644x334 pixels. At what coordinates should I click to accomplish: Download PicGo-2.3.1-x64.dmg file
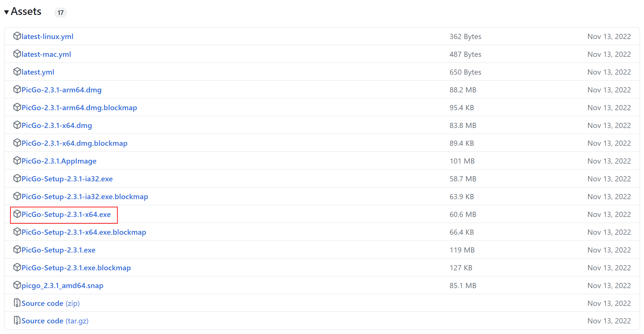[56, 125]
